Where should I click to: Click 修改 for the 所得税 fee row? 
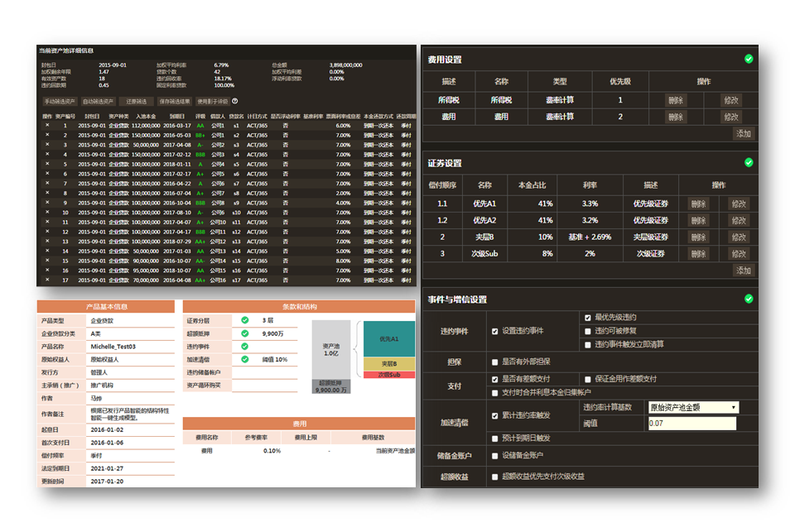click(x=731, y=100)
